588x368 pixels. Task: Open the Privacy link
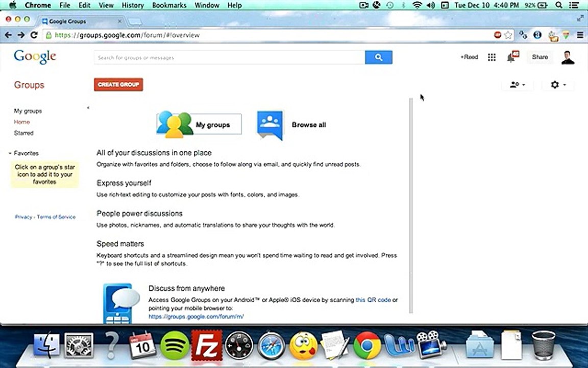[23, 217]
